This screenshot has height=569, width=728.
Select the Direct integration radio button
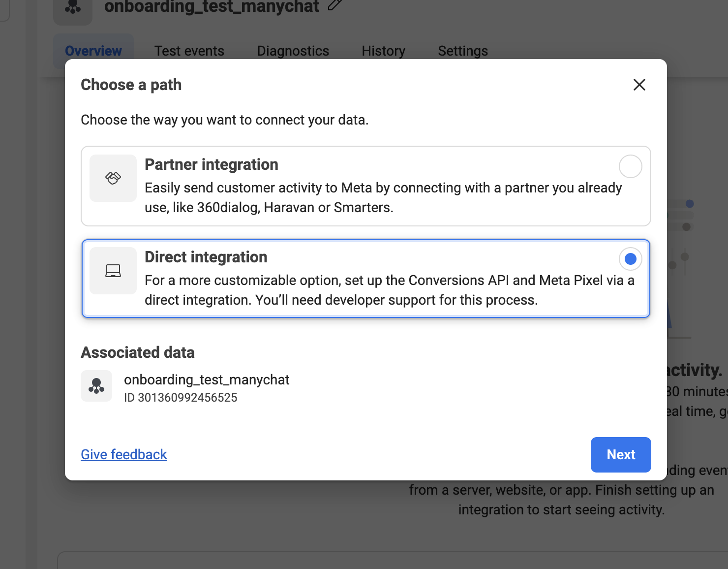coord(630,259)
